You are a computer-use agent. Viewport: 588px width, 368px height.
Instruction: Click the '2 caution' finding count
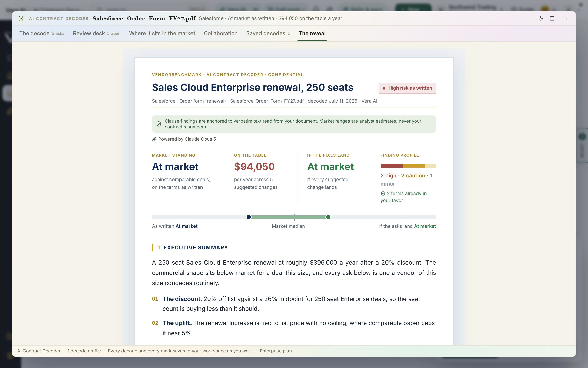[413, 176]
